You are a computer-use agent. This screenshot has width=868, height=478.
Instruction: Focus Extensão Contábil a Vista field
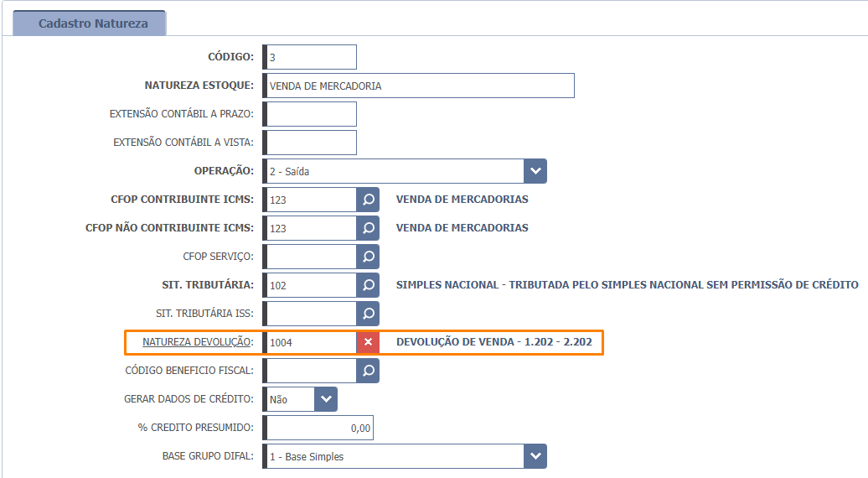[x=311, y=143]
